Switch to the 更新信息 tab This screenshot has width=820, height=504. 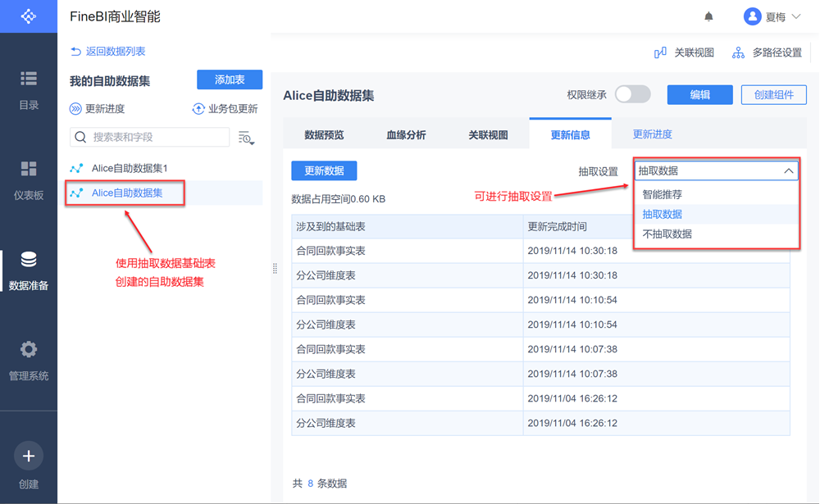571,134
